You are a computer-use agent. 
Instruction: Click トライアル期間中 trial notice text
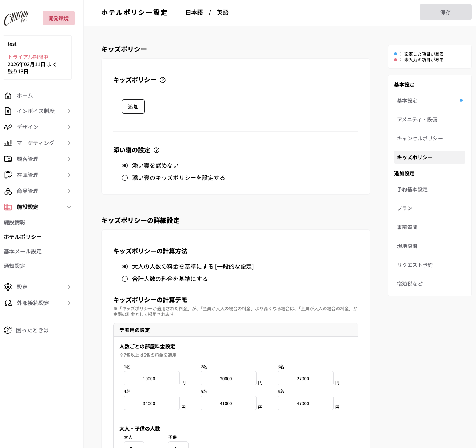pyautogui.click(x=28, y=57)
